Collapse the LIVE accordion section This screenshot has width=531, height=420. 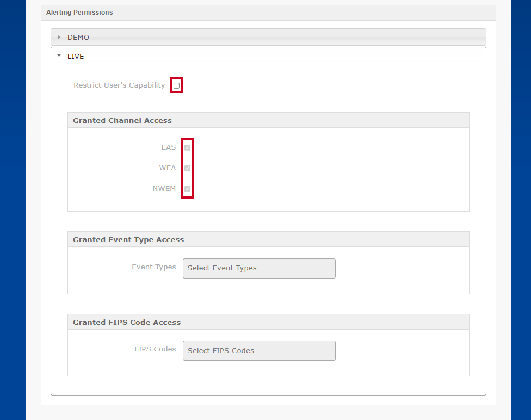(268, 56)
